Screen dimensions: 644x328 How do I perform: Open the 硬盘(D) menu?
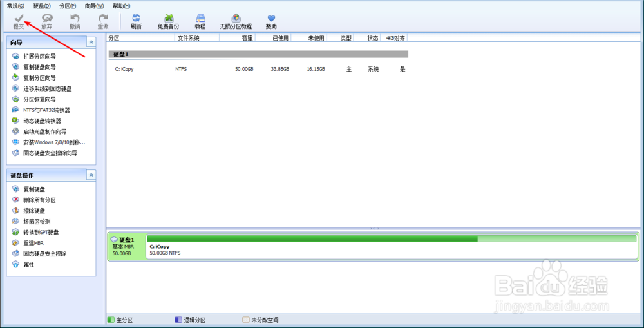[42, 6]
